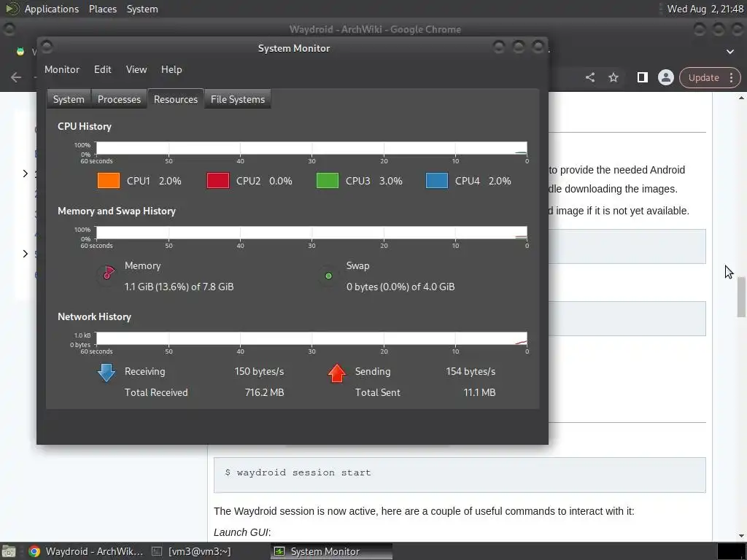This screenshot has height=560, width=747.
Task: Click the Swap color indicator icon
Action: tap(328, 276)
